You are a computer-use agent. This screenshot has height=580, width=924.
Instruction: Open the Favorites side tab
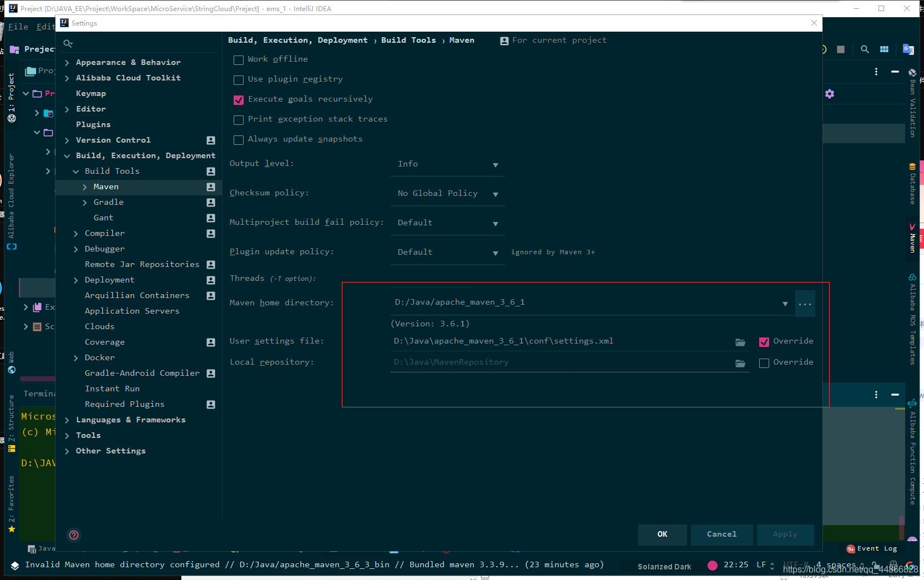click(11, 504)
